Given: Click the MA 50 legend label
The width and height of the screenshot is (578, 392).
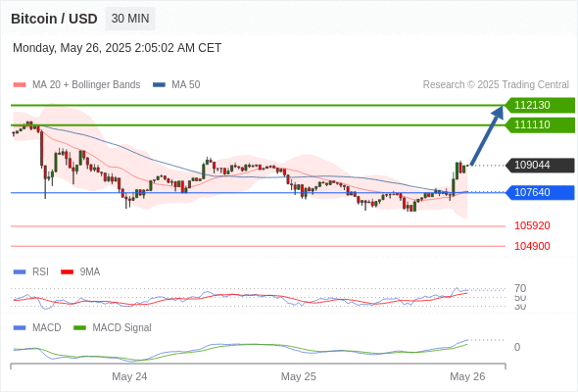Looking at the screenshot, I should point(186,85).
